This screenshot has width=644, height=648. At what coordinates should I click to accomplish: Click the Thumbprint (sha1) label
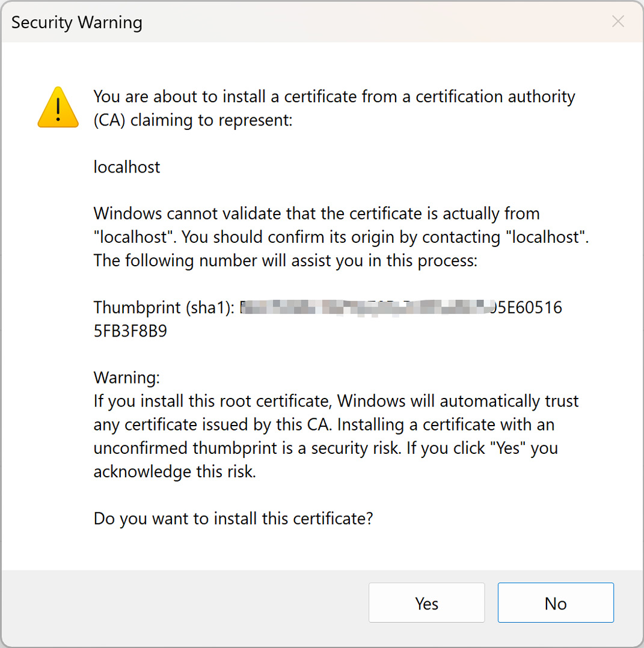[x=164, y=308]
